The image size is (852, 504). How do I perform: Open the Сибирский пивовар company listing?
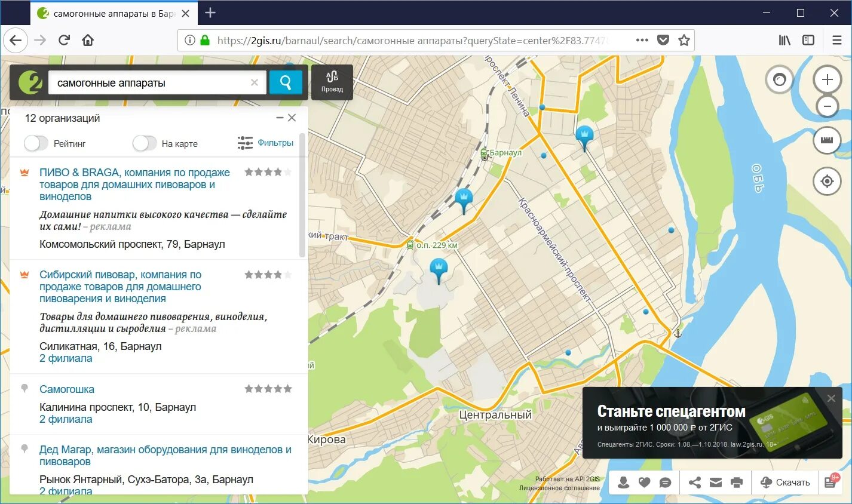click(120, 287)
